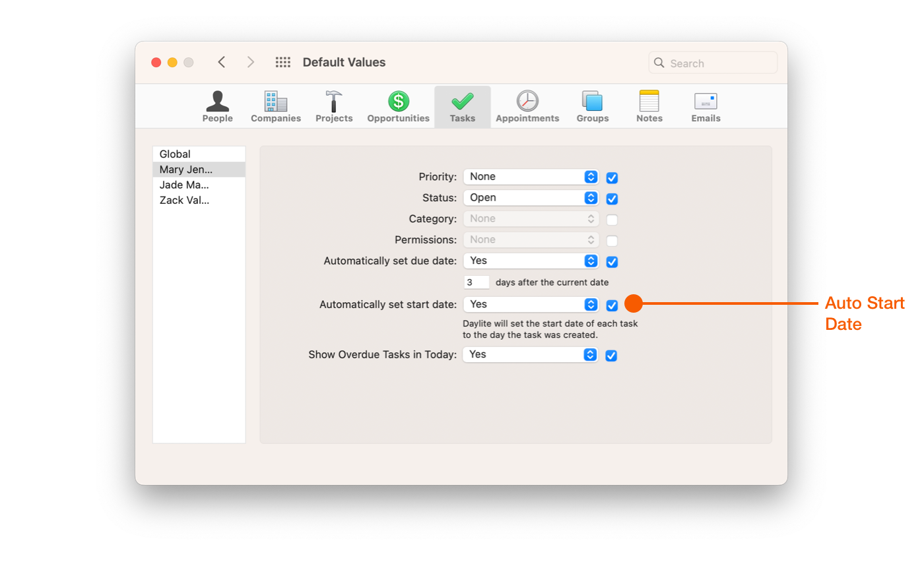Enable the Category checkbox

[612, 220]
